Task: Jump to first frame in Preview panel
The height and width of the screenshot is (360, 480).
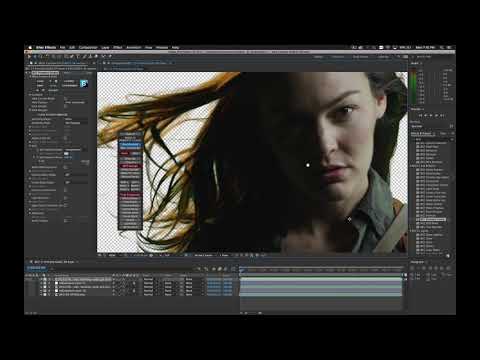Action: [x=420, y=115]
